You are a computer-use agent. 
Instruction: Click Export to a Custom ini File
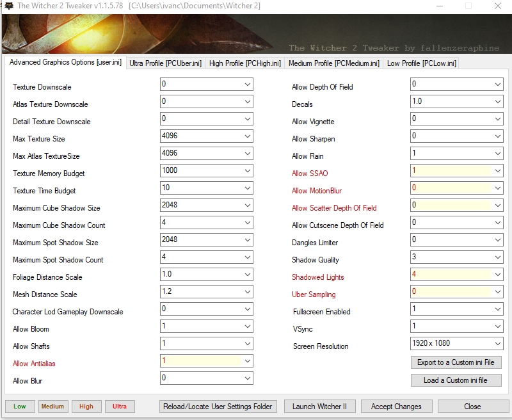456,362
